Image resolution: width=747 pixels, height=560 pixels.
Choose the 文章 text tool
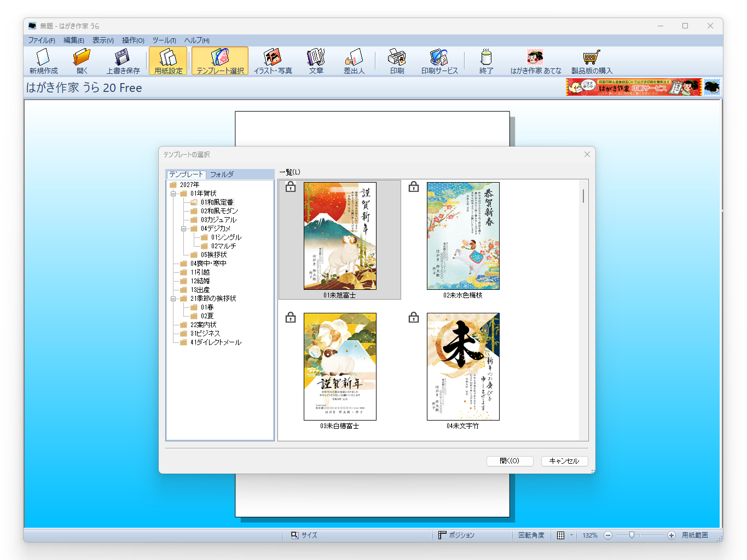pos(316,61)
